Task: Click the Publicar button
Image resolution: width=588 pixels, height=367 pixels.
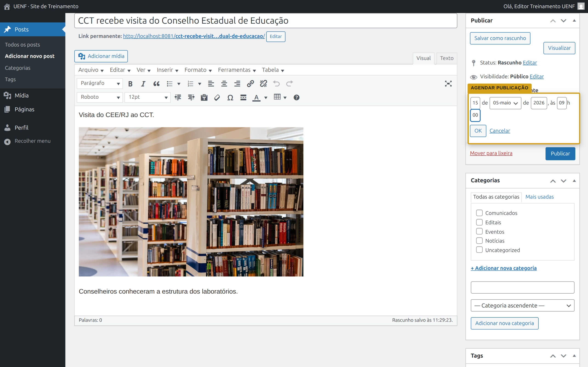Action: (560, 154)
